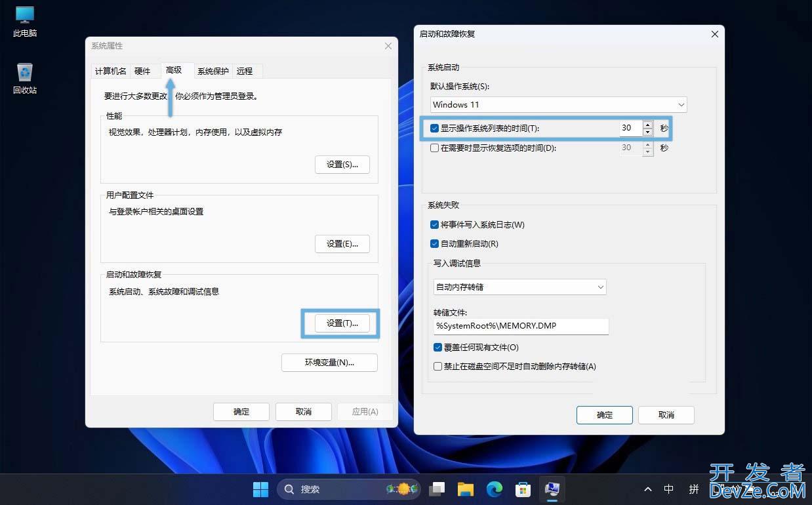Select the 回收站 recycle bin icon
Screen dimensions: 812x505
pyautogui.click(x=25, y=78)
